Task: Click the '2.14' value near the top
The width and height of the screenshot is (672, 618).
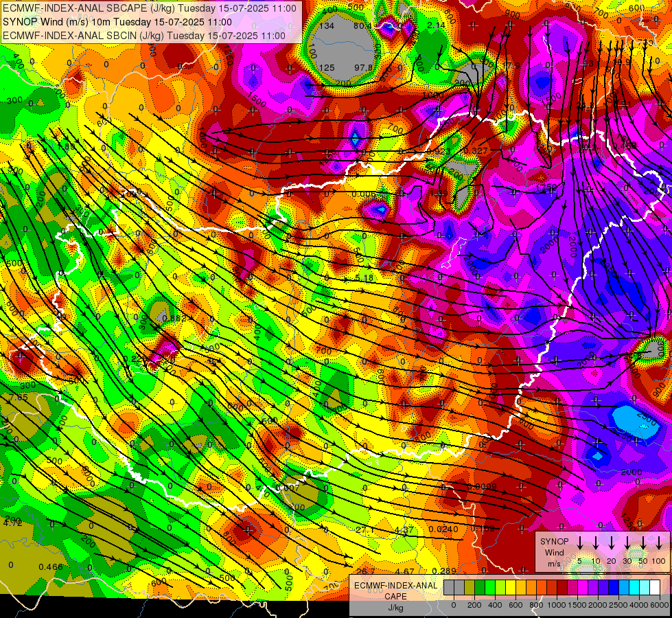Action: (x=437, y=25)
